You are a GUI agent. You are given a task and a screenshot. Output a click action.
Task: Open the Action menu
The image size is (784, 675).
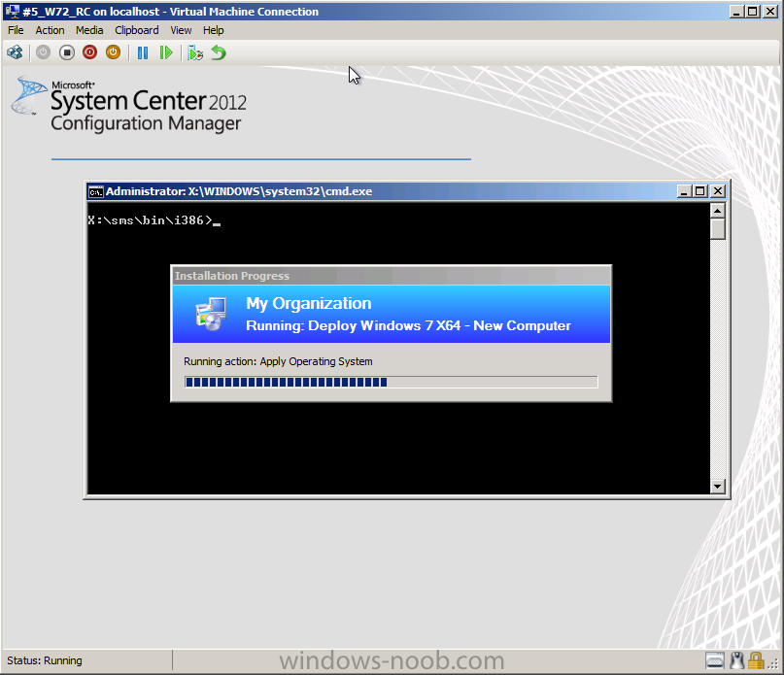(x=50, y=30)
